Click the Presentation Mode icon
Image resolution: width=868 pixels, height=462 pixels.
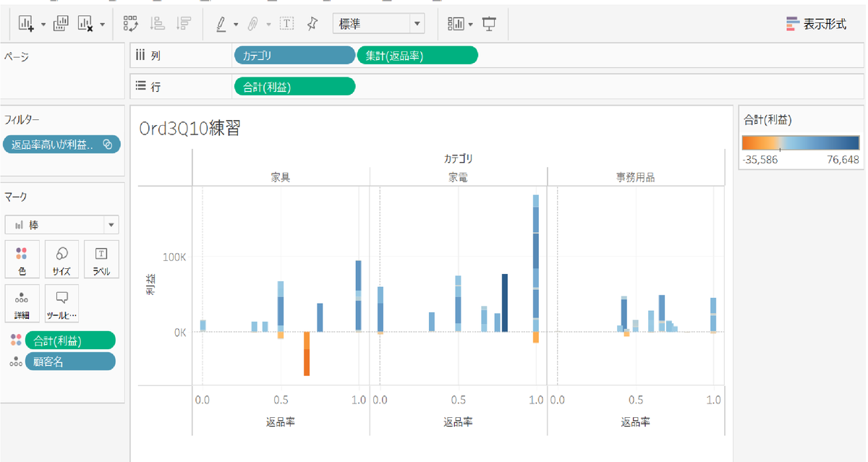pos(490,24)
